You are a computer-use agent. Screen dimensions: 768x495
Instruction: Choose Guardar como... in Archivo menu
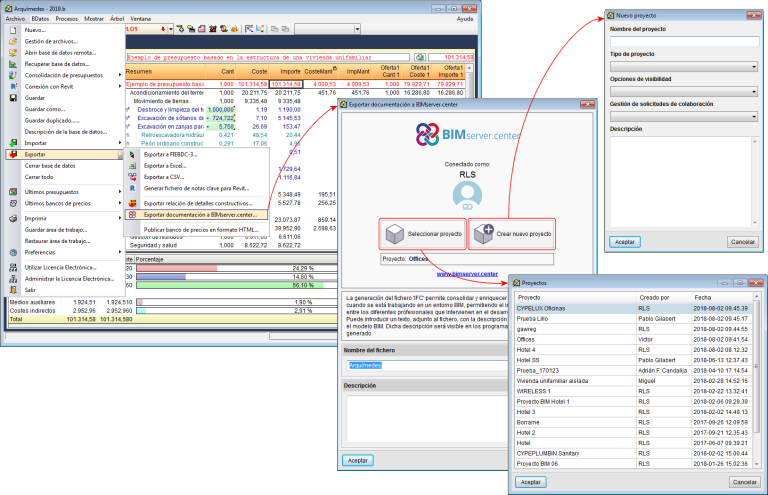click(x=45, y=109)
